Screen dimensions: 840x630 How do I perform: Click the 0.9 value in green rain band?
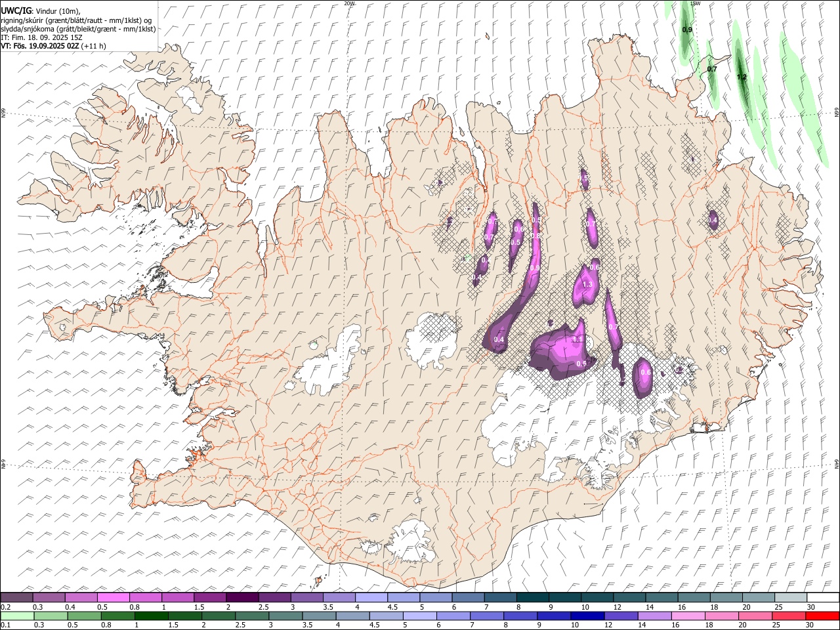(687, 30)
